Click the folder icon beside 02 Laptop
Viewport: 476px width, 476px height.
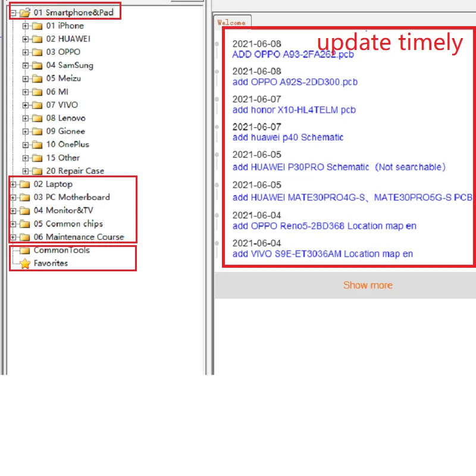coord(24,184)
